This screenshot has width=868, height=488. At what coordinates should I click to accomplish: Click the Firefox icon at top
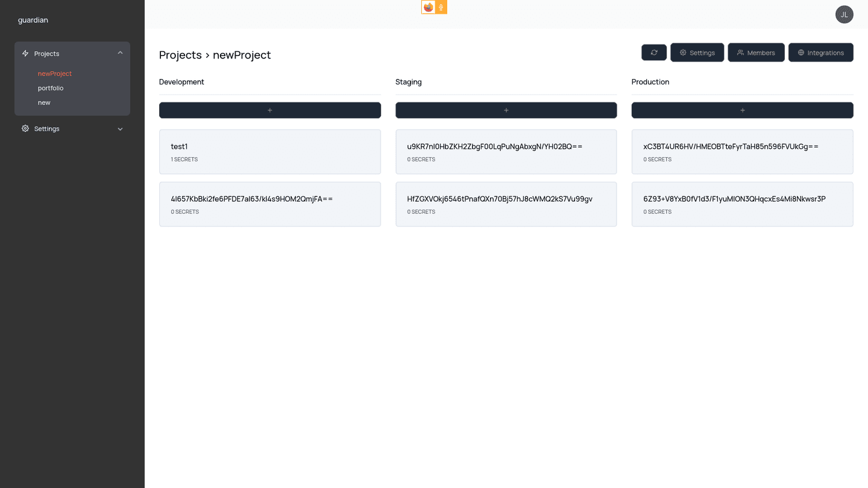[429, 7]
